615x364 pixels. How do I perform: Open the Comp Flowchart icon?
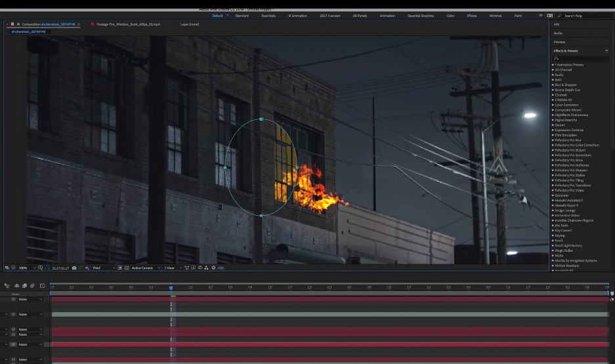pos(206,268)
